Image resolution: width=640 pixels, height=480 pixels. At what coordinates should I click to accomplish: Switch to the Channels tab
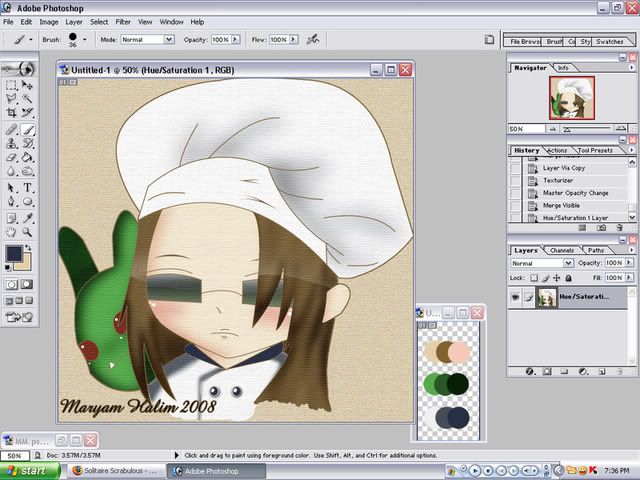point(562,250)
